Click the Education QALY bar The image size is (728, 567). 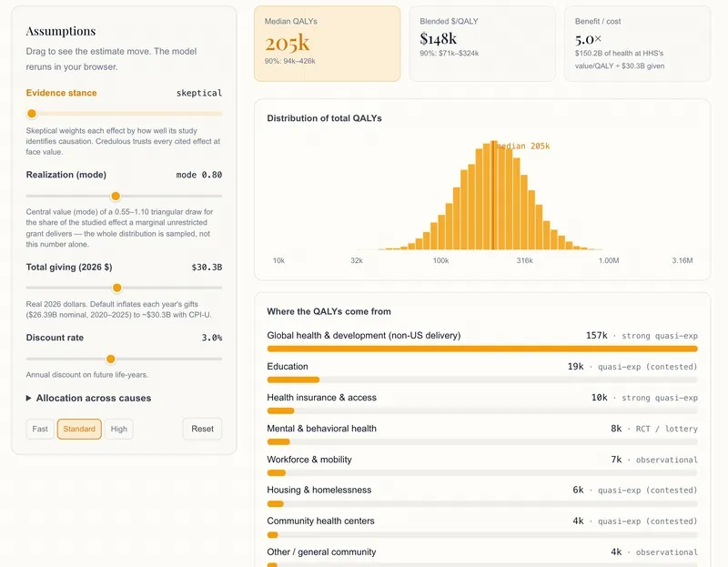tap(482, 380)
